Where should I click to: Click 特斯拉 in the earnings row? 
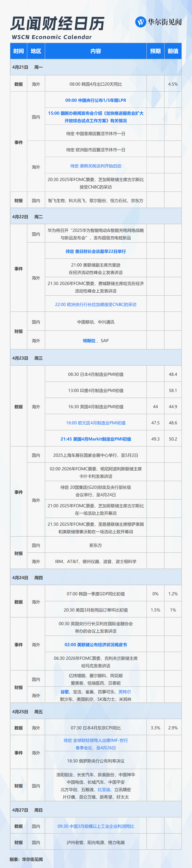click(x=89, y=341)
